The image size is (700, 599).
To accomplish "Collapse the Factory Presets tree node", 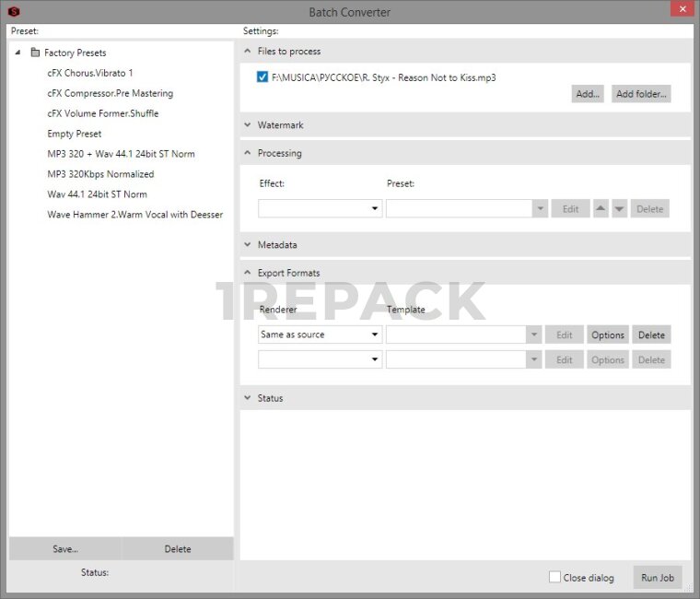I will tap(18, 53).
